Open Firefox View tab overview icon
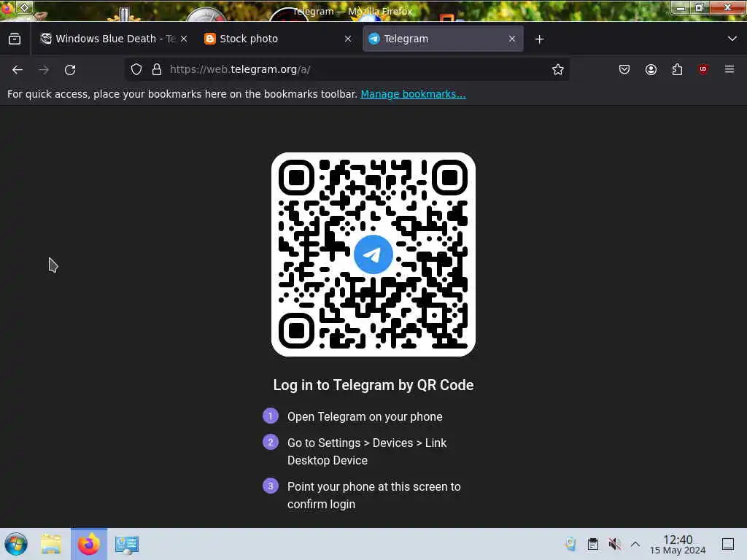The height and width of the screenshot is (560, 747). coord(15,39)
